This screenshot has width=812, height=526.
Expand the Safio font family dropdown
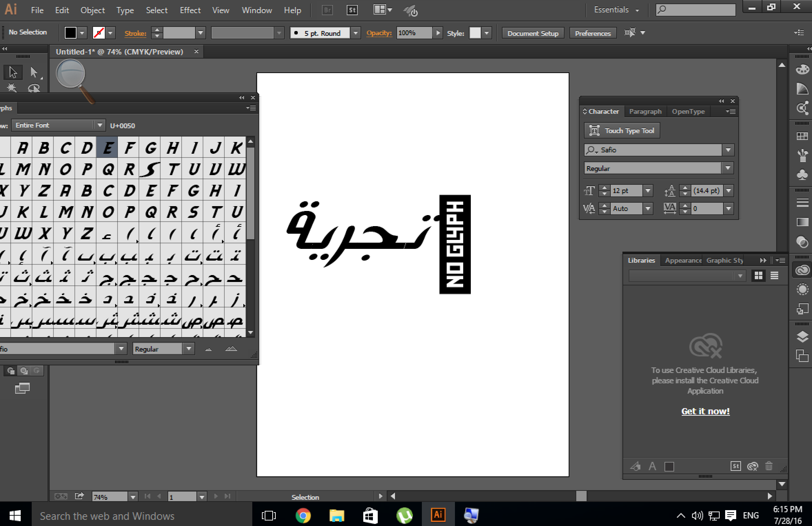[728, 150]
